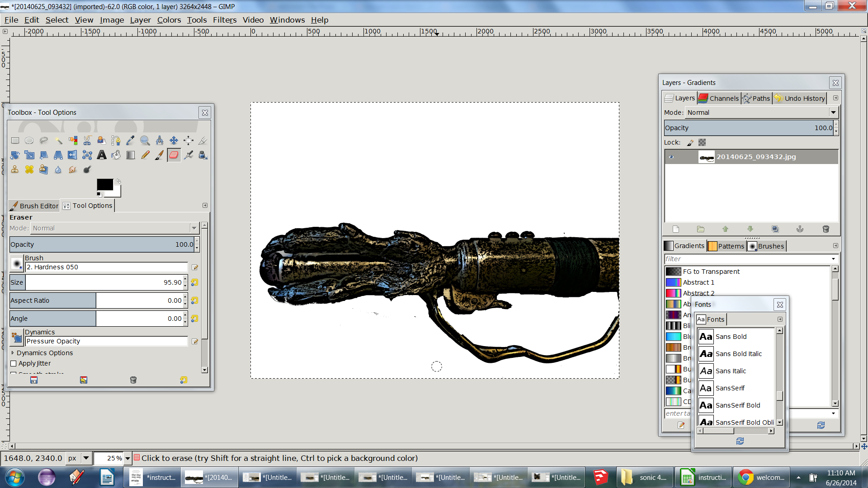
Task: Select the Zoom magnifier tool
Action: point(145,141)
